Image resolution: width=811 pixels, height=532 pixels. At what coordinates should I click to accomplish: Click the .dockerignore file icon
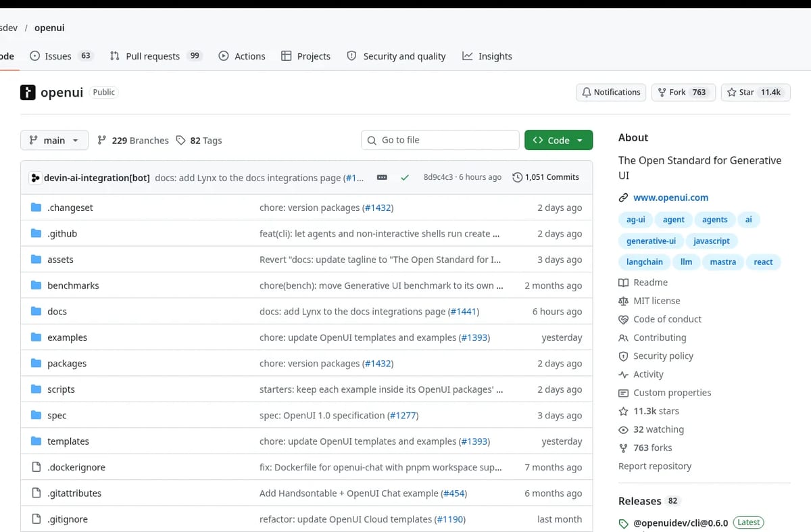click(x=36, y=467)
